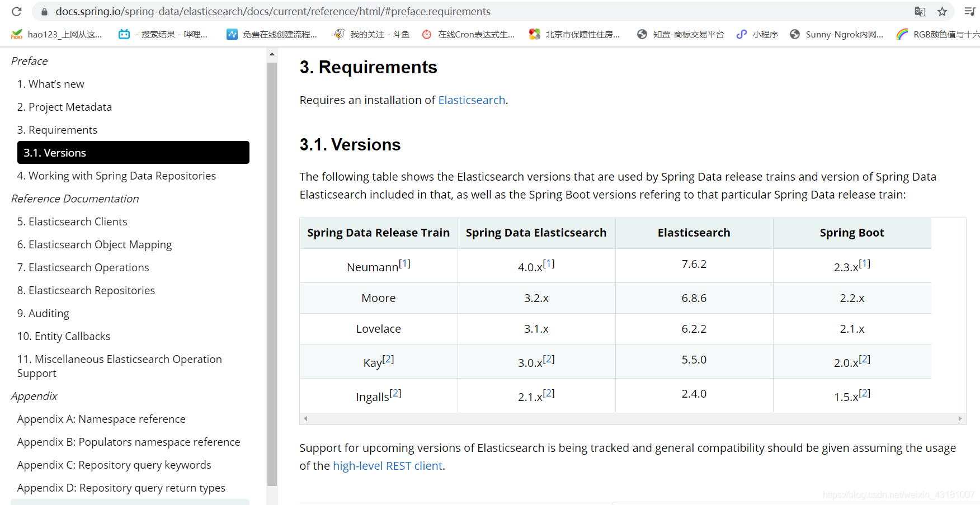Image resolution: width=980 pixels, height=505 pixels.
Task: Click the 7.6.2 Elasticsearch version cell
Action: pyautogui.click(x=694, y=265)
